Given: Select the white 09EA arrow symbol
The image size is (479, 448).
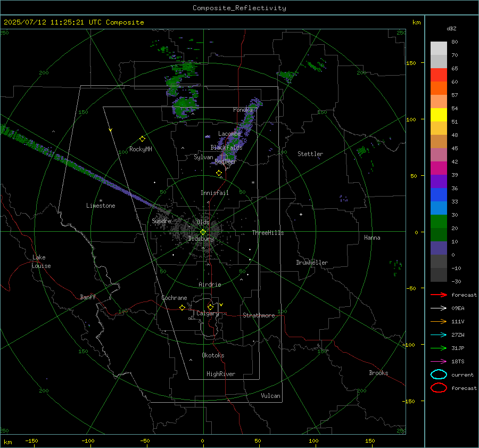Looking at the screenshot, I should tap(439, 308).
